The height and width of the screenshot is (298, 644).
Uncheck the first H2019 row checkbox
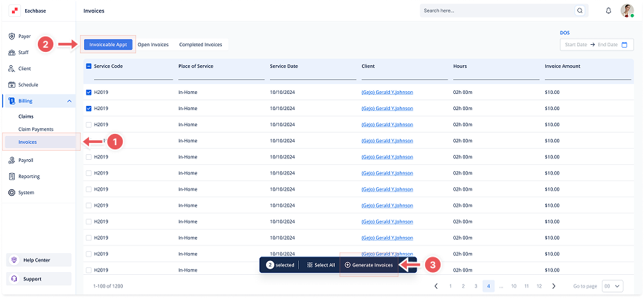point(88,93)
